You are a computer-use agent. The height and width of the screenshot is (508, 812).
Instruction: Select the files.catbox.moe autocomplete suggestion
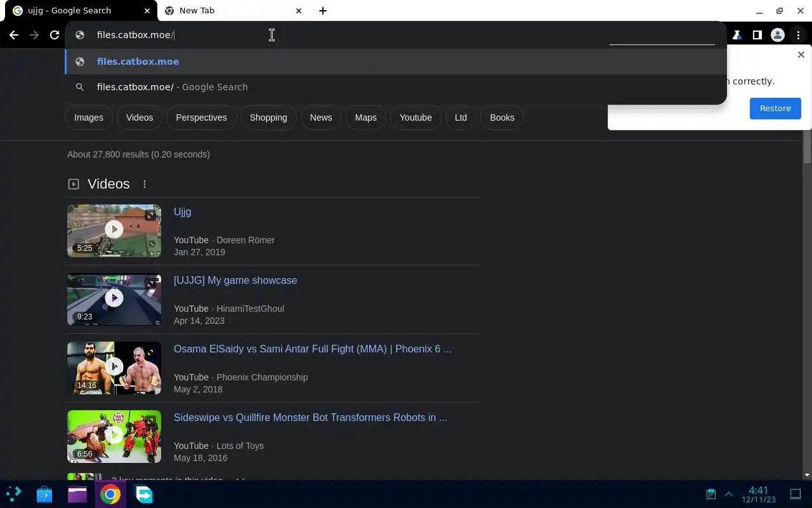396,62
